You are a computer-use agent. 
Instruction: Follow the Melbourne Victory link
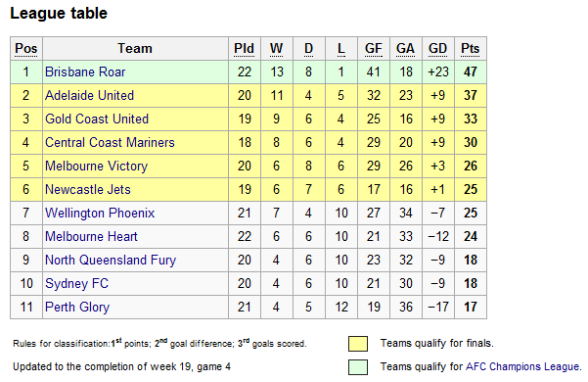click(97, 167)
